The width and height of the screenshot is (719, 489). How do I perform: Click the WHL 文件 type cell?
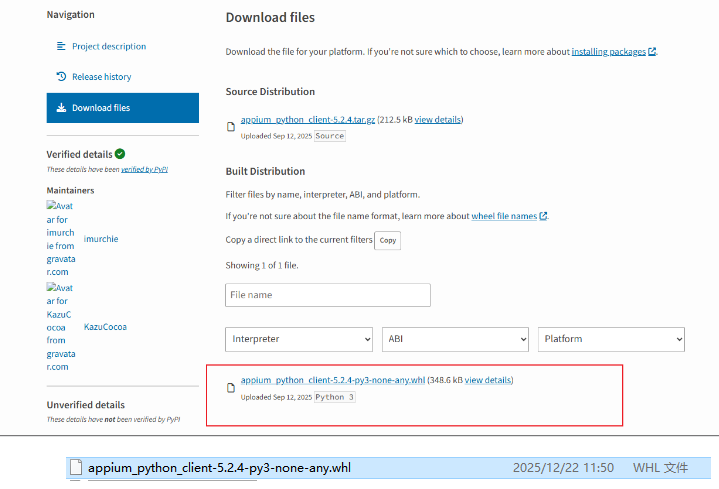coord(660,468)
